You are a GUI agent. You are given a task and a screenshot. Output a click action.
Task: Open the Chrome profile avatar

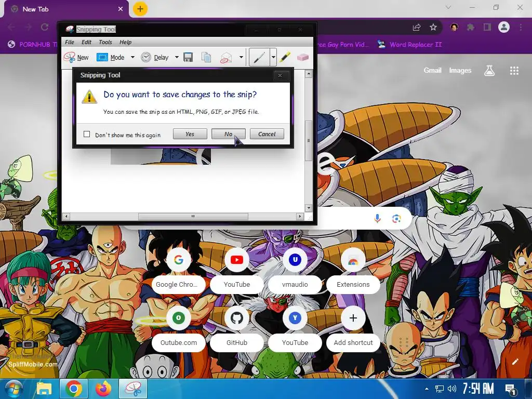[504, 27]
